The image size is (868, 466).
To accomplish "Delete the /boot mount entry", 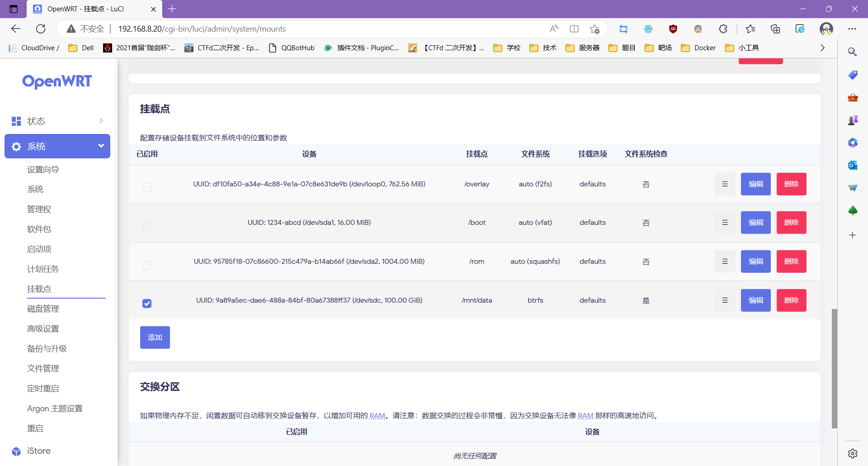I will (x=791, y=223).
